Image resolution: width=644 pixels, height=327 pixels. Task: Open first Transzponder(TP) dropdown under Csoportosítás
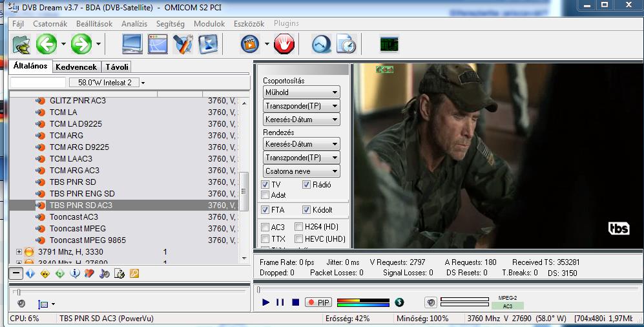coord(302,105)
